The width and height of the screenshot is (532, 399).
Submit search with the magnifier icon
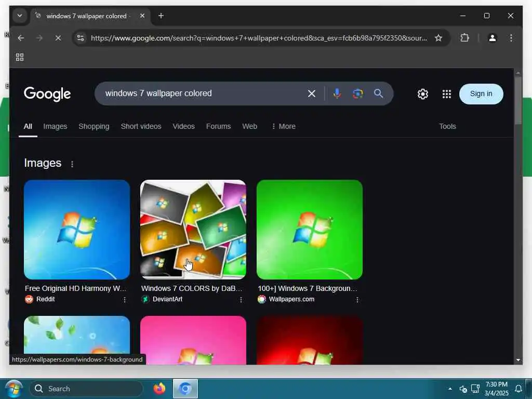click(x=378, y=94)
